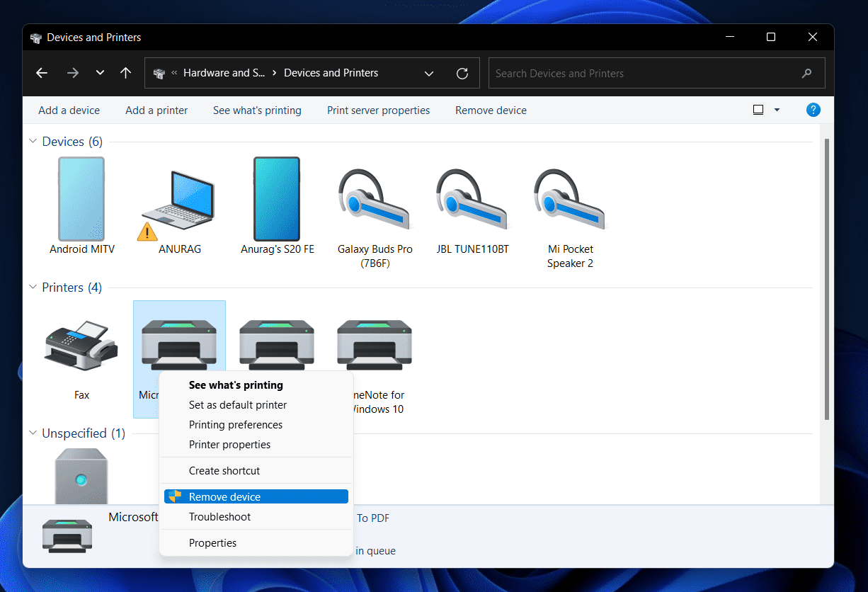
Task: Refresh the Devices and Printers view
Action: 462,73
